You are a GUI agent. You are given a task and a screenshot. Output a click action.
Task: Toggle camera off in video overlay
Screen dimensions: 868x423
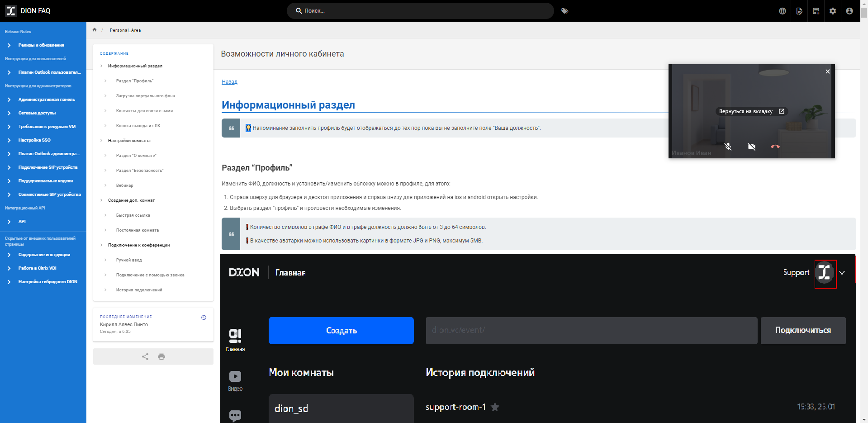pyautogui.click(x=752, y=147)
